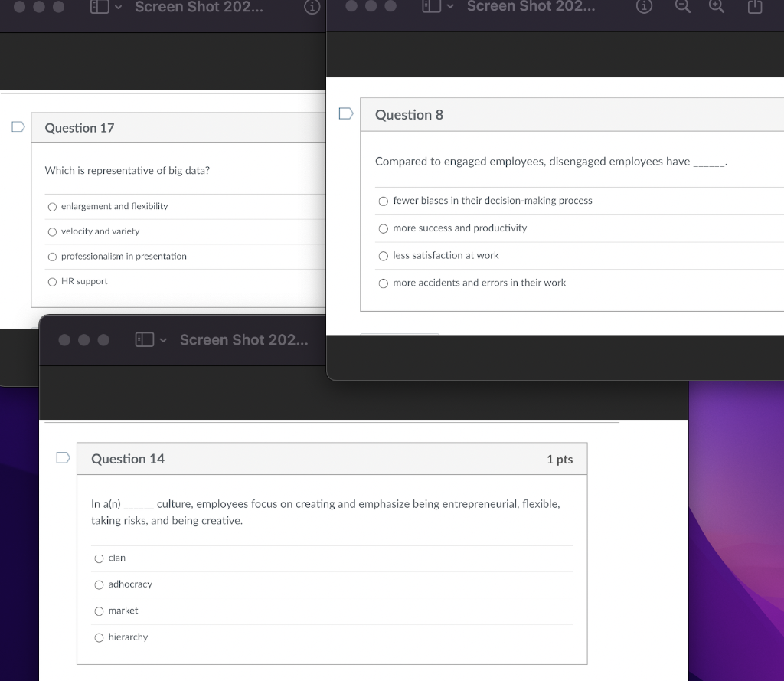Click 'Which is representative of big data?' text
Image resolution: width=784 pixels, height=681 pixels.
click(127, 171)
